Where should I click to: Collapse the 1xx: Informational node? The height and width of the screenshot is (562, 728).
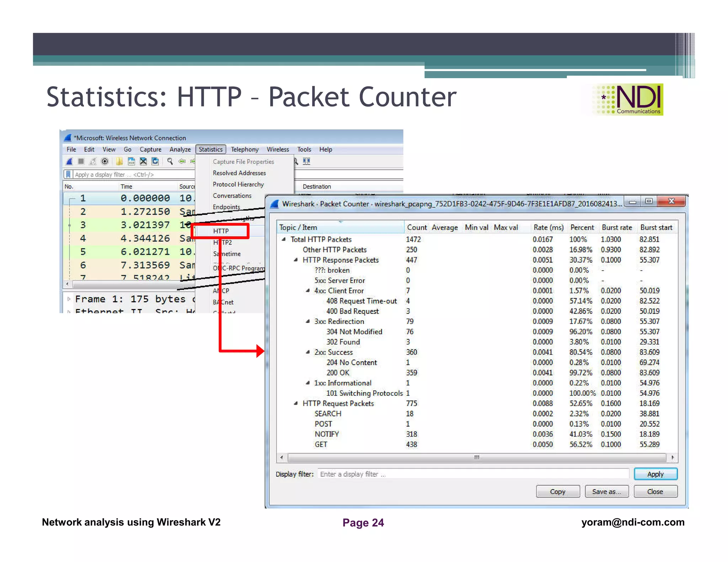(x=308, y=383)
